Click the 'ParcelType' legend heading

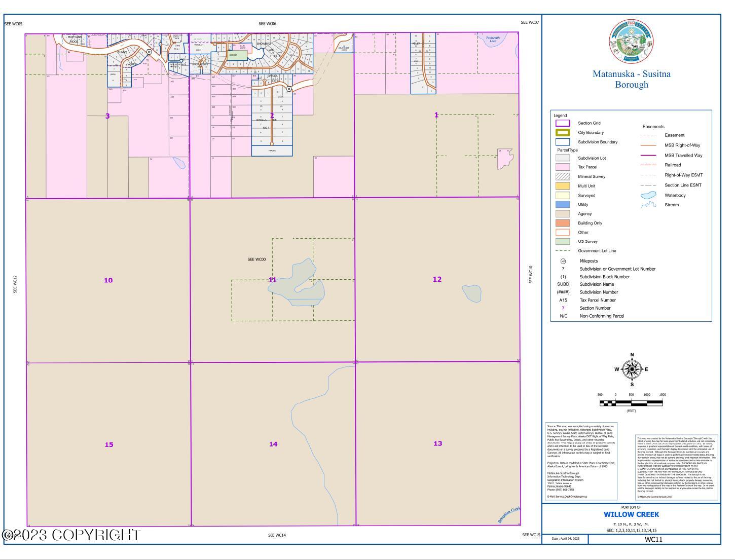click(567, 150)
